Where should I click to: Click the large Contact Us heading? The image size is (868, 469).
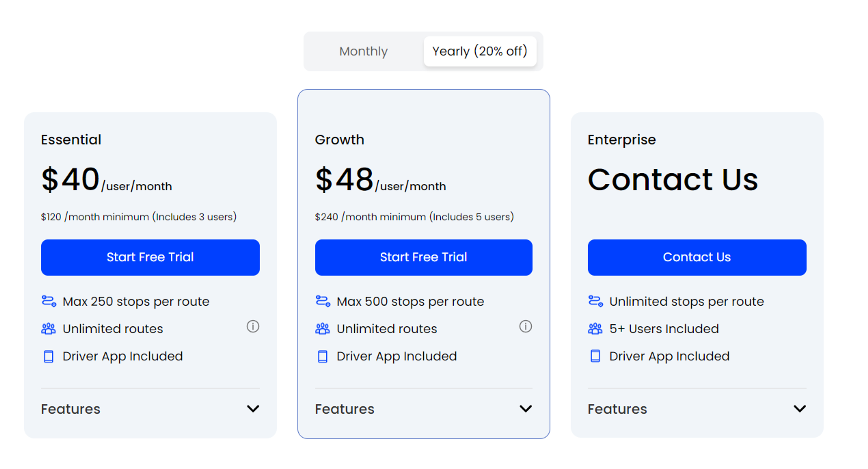pos(672,179)
